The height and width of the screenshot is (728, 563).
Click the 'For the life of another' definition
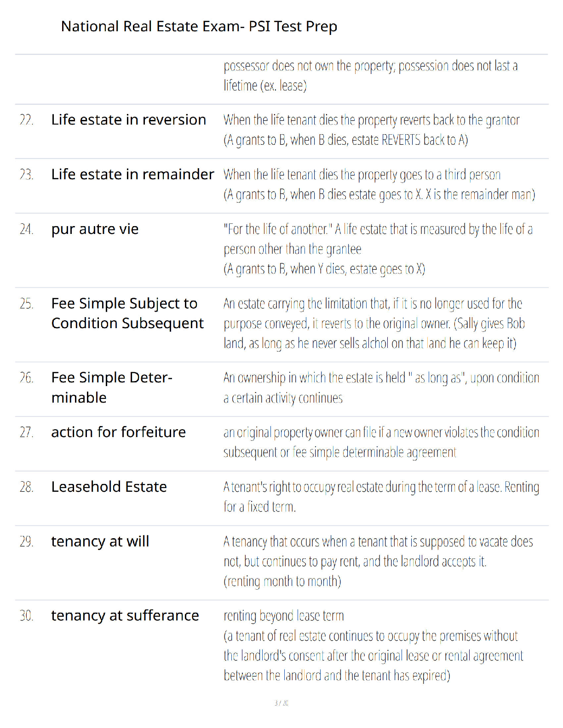378,249
